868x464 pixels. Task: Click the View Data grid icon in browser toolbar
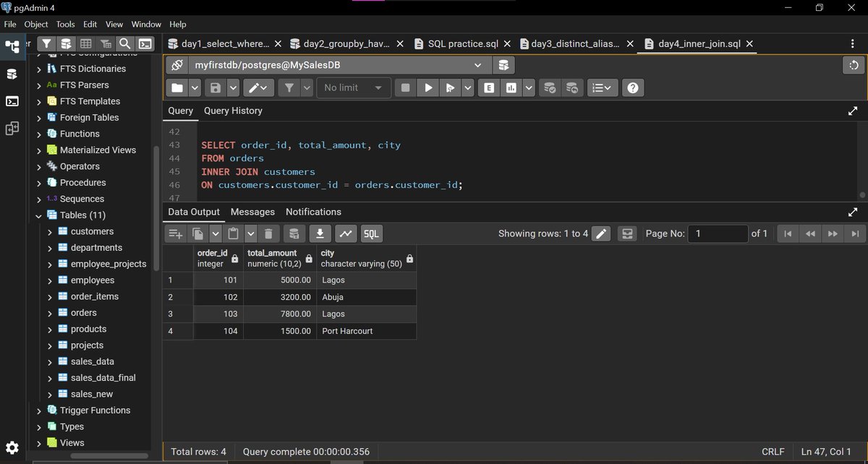pos(85,44)
